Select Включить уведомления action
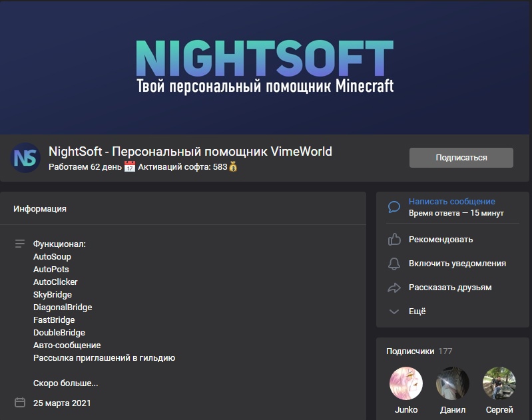Image resolution: width=532 pixels, height=420 pixels. pos(457,264)
